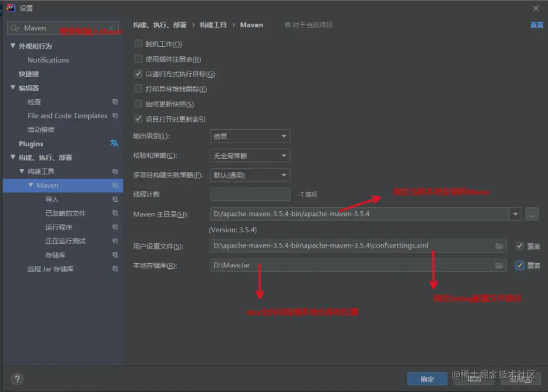Viewport: 548px width, 392px height.
Task: Click project-level icon beside 正在运行测试
Action: coord(116,241)
